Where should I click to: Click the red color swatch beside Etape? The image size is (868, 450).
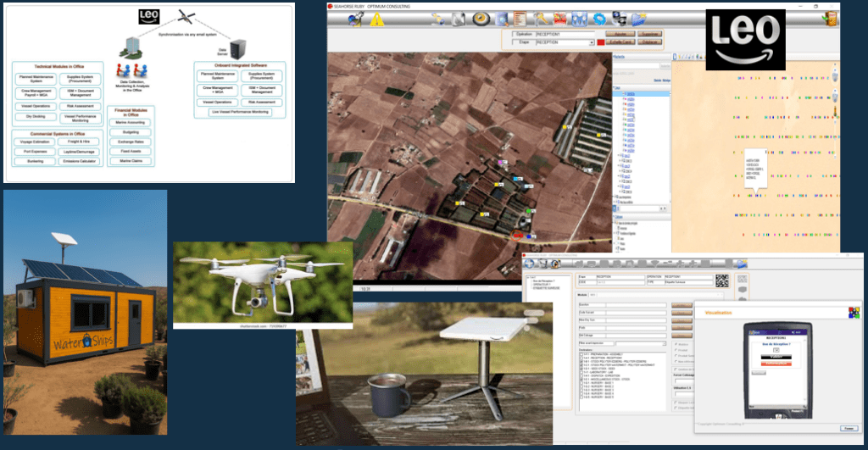point(600,42)
